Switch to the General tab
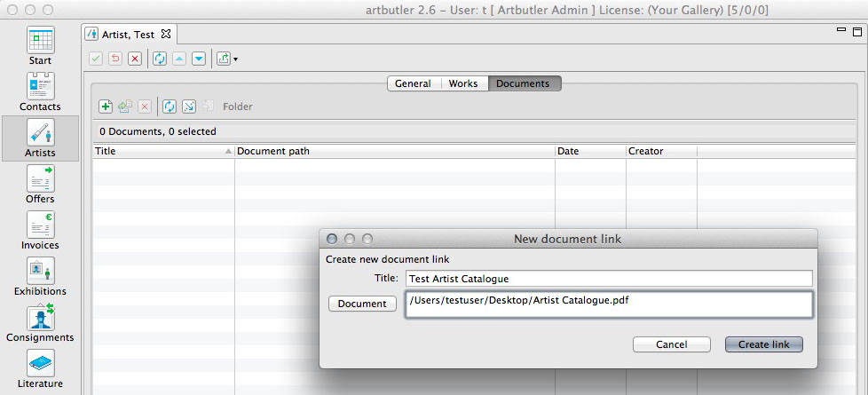 (x=413, y=83)
